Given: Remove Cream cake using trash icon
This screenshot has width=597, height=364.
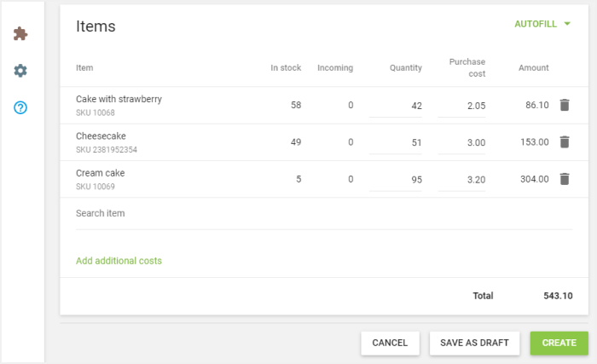Looking at the screenshot, I should point(564,179).
